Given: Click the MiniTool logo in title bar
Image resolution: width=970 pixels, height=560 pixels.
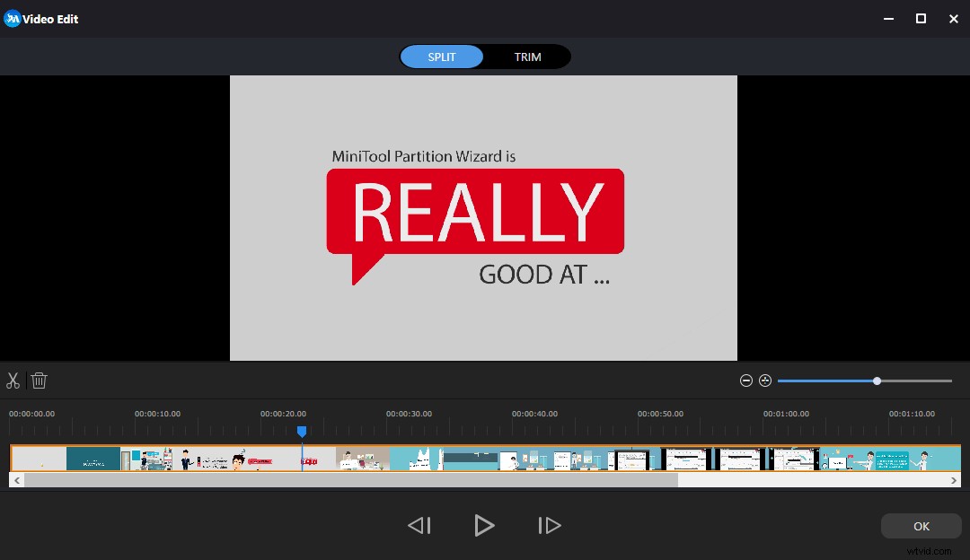Looking at the screenshot, I should (x=12, y=18).
